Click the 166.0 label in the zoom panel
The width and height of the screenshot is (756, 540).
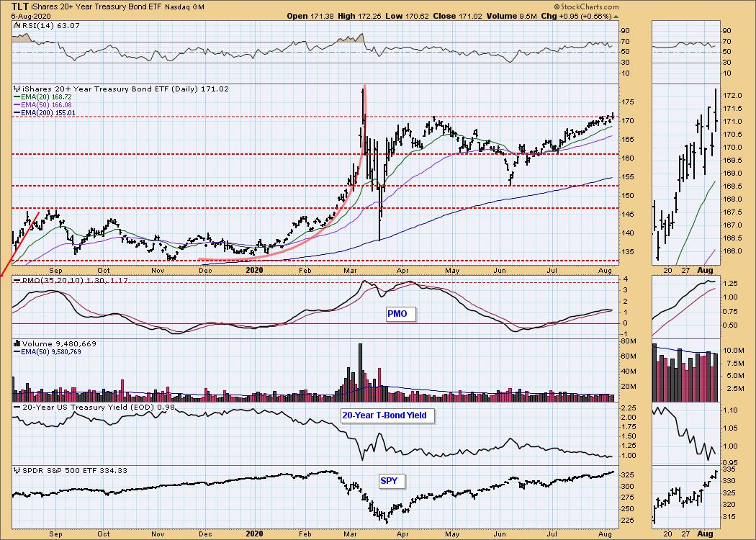733,251
